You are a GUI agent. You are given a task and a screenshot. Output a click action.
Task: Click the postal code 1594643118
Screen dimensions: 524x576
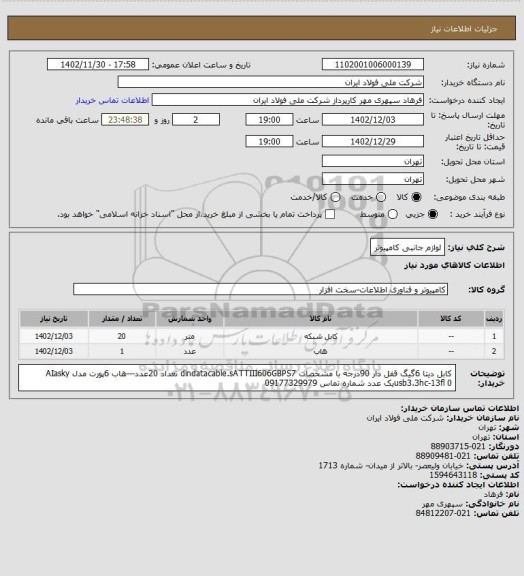click(453, 475)
